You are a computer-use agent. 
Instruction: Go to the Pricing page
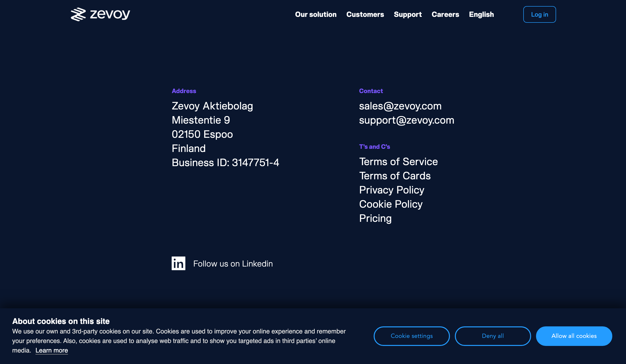click(375, 218)
